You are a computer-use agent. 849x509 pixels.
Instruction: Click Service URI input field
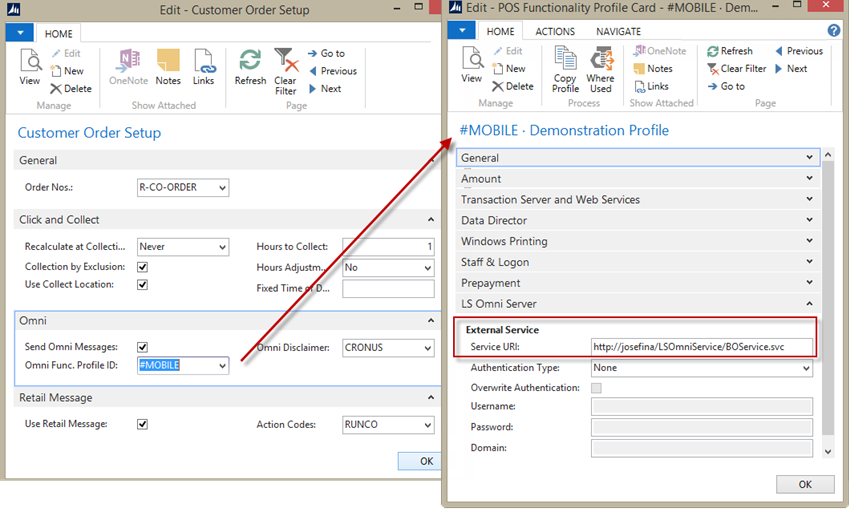click(700, 347)
